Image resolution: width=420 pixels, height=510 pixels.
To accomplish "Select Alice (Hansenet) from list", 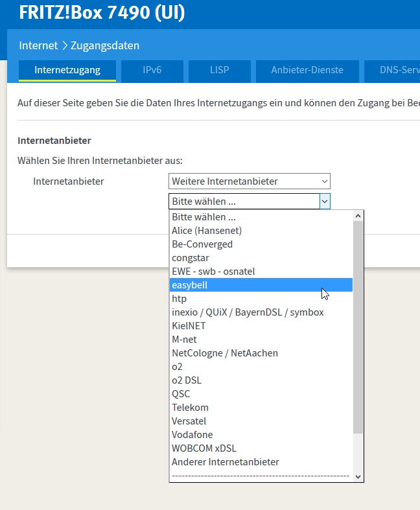I will coord(261,231).
